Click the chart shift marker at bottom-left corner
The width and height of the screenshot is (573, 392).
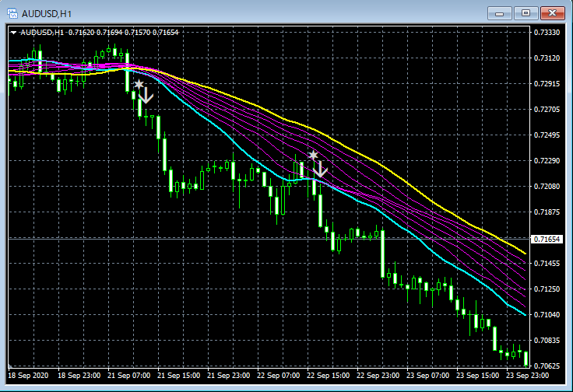click(10, 366)
